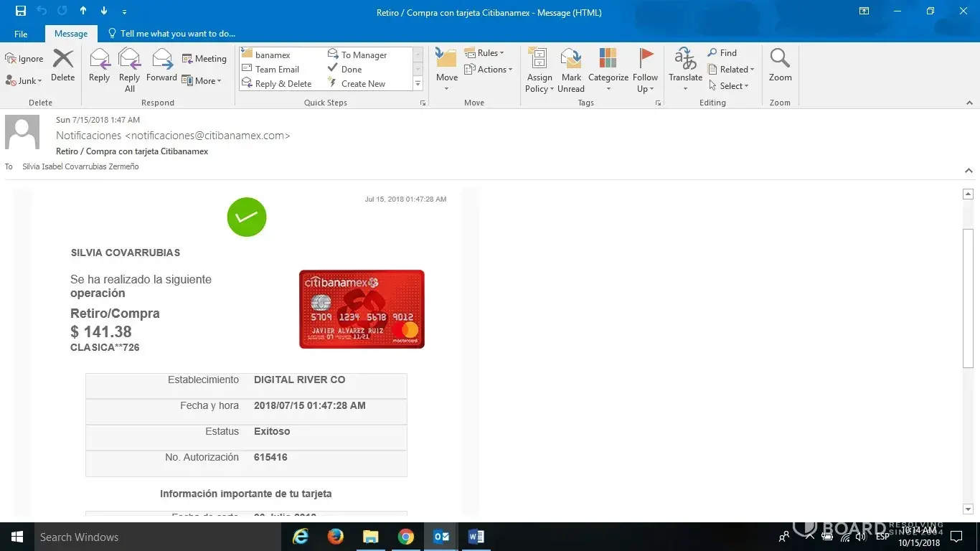Open the Rules menu

pyautogui.click(x=484, y=53)
